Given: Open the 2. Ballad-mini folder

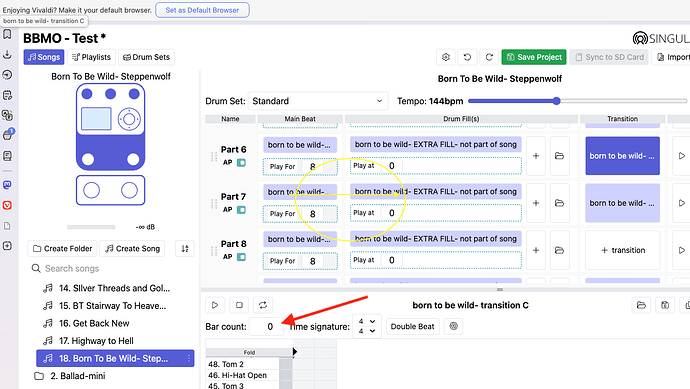Looking at the screenshot, I should [x=77, y=376].
